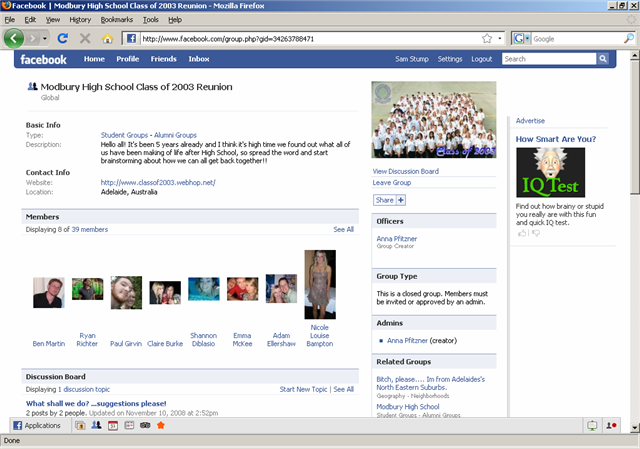Viewport: 640px width, 449px height.
Task: Click the group icon beside the group title
Action: 32,86
